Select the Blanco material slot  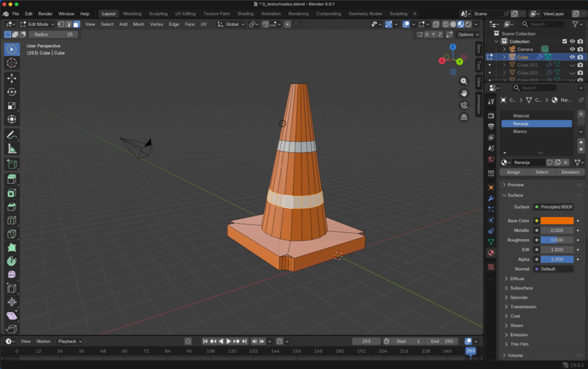tap(520, 131)
